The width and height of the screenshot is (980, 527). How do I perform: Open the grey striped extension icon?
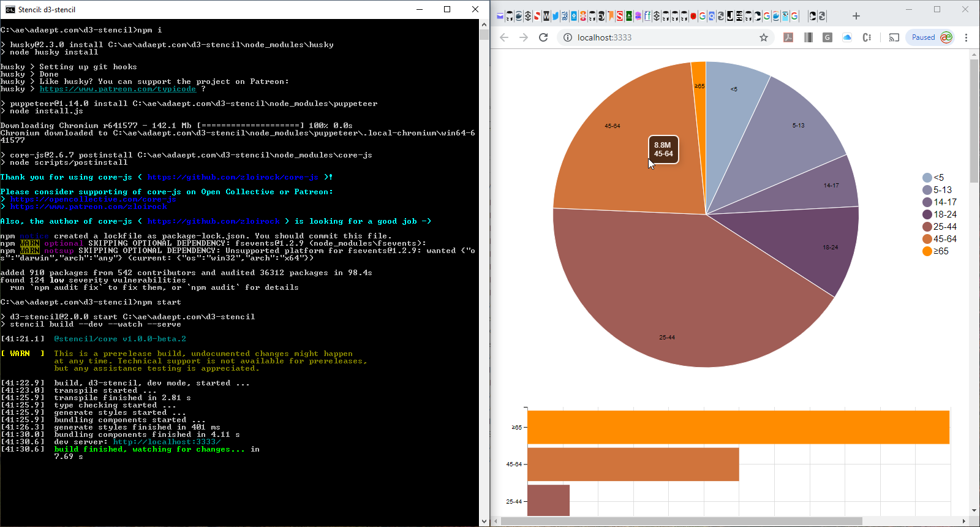click(x=808, y=37)
